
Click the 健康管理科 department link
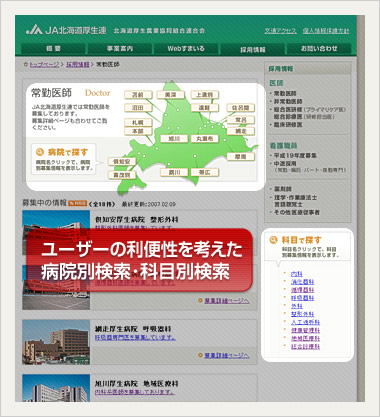(305, 330)
